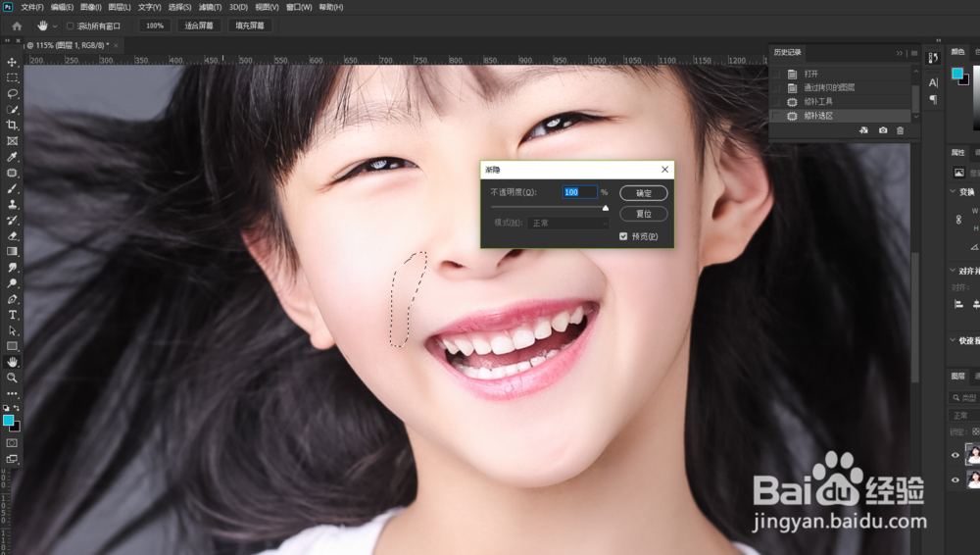Screen dimensions: 980x555
Task: Open the layer filter 类型 dropdown
Action: [964, 397]
